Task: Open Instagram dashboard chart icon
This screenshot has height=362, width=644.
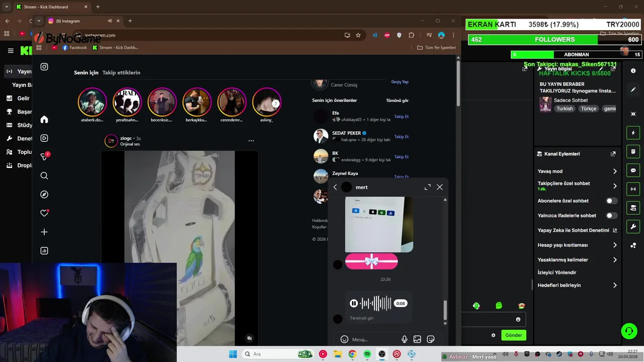Action: click(x=44, y=251)
